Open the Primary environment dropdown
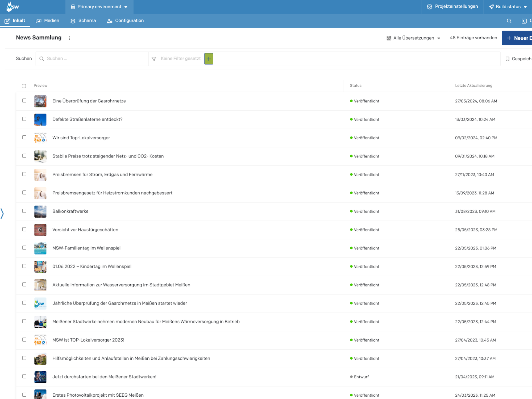 (x=99, y=7)
